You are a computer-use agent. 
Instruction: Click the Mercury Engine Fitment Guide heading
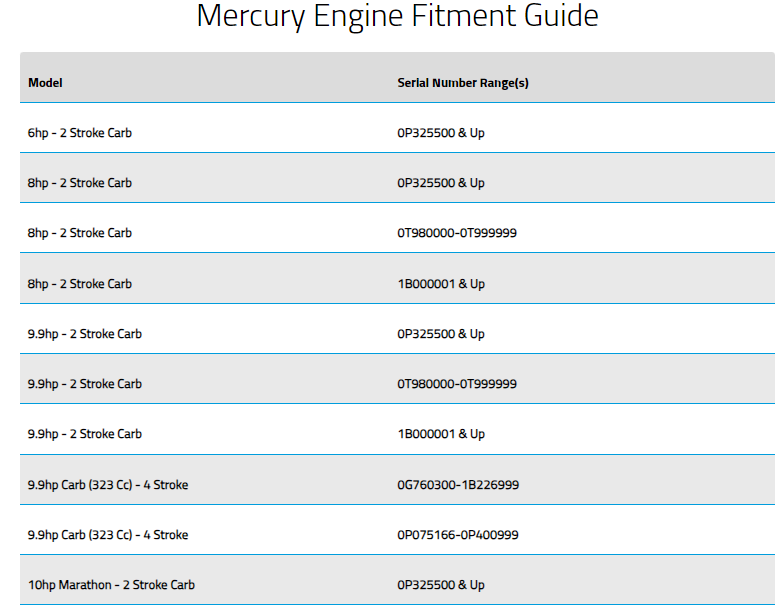tap(397, 16)
